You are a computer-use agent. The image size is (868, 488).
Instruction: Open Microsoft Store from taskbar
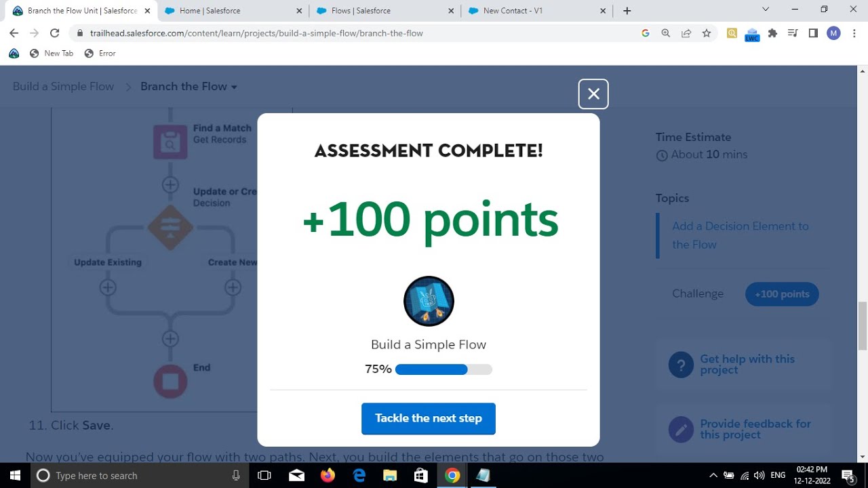[421, 475]
